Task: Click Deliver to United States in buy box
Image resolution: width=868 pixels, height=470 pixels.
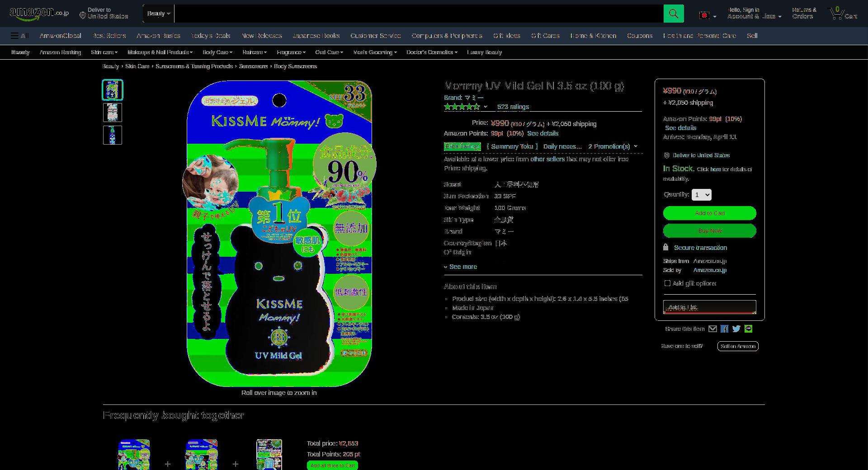Action: tap(701, 155)
